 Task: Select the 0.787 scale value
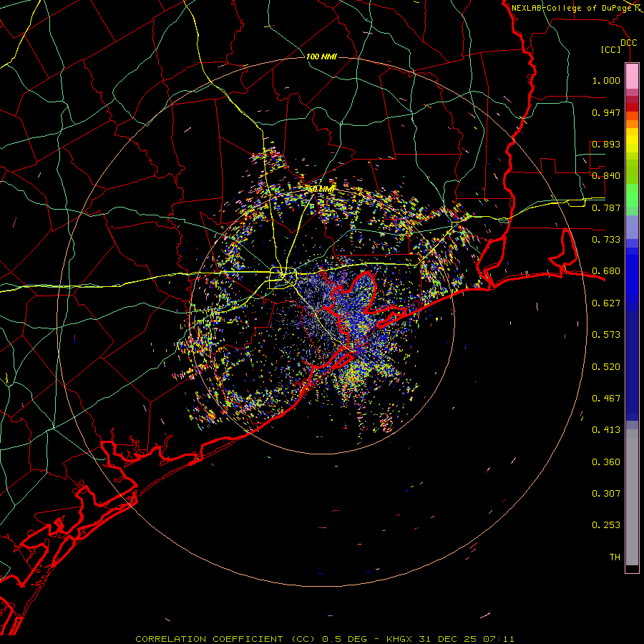point(606,208)
